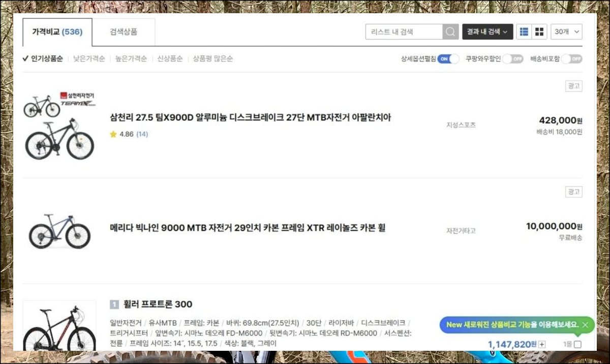
Task: Click the 30단 spec text
Action: 314,323
